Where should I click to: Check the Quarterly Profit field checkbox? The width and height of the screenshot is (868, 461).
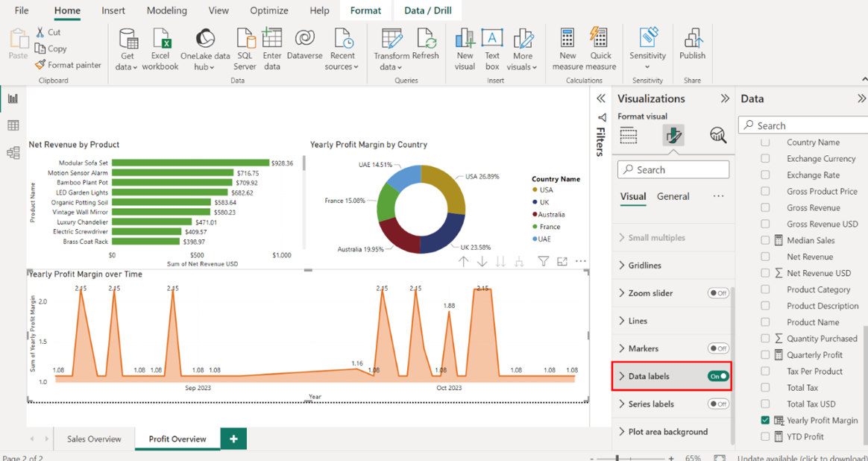coord(765,355)
